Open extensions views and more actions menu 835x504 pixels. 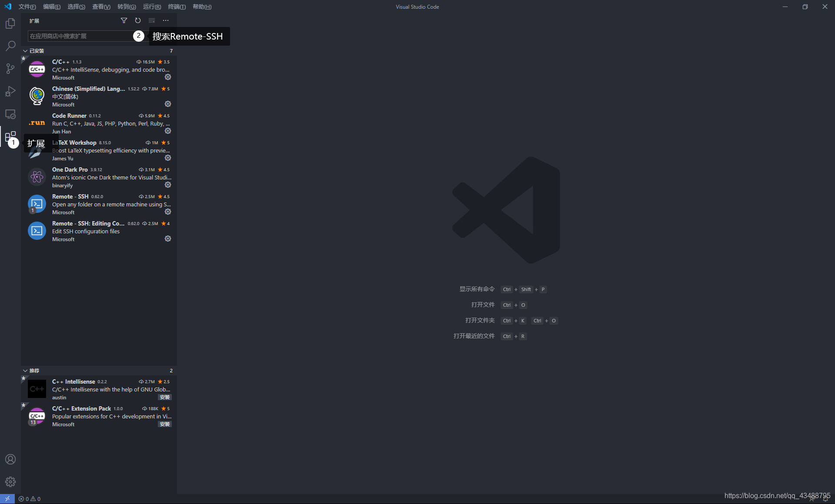(166, 20)
